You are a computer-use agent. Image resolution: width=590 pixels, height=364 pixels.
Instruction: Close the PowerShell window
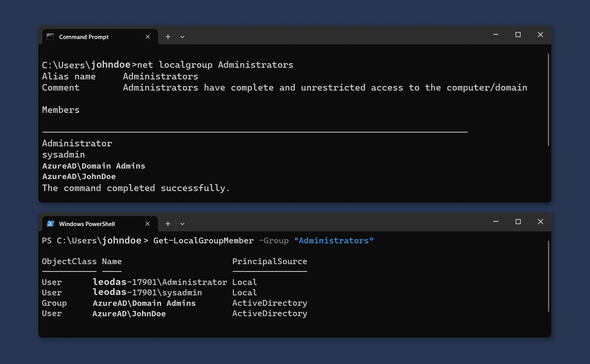coord(540,222)
